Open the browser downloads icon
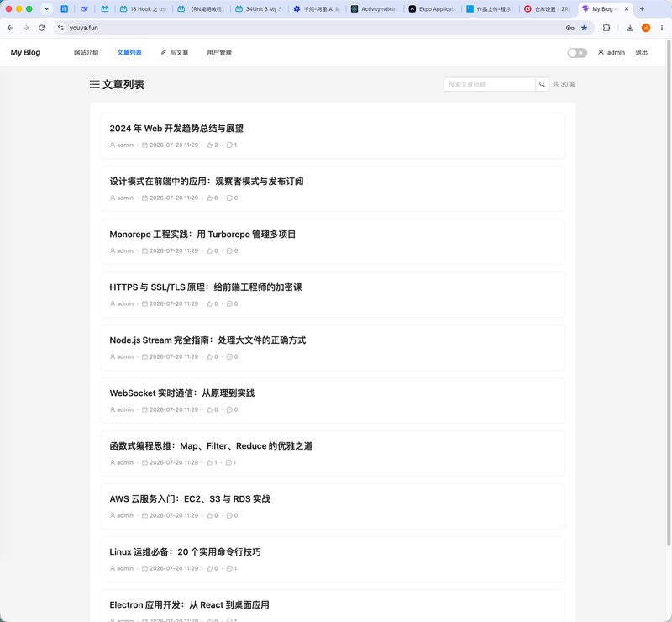The height and width of the screenshot is (622, 672). (x=630, y=28)
